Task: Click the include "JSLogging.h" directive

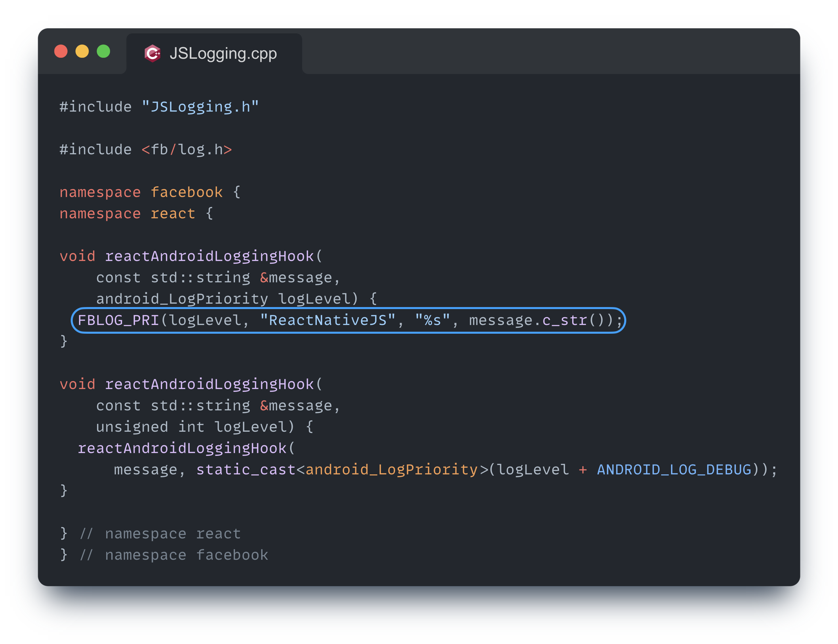Action: click(x=159, y=106)
